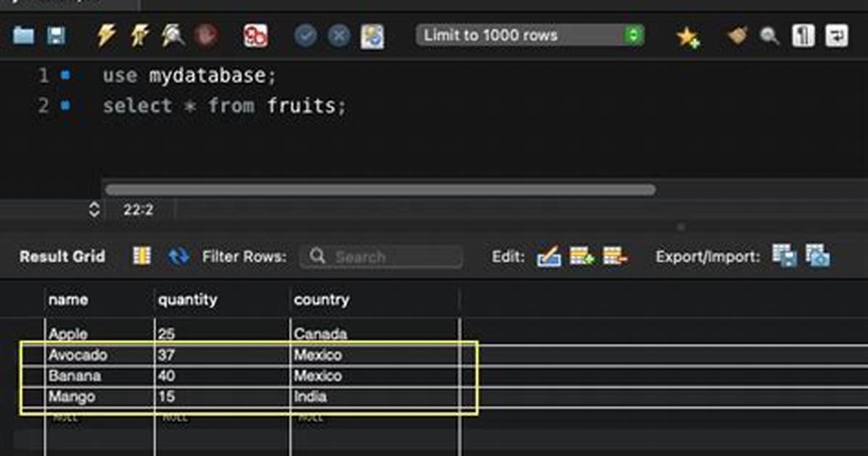Delete selected rows icon
Screen dimensions: 868x456
coord(615,256)
